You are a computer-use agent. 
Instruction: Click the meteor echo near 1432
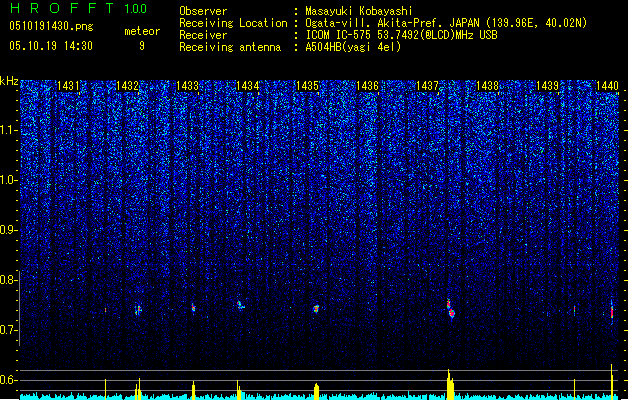tap(138, 310)
